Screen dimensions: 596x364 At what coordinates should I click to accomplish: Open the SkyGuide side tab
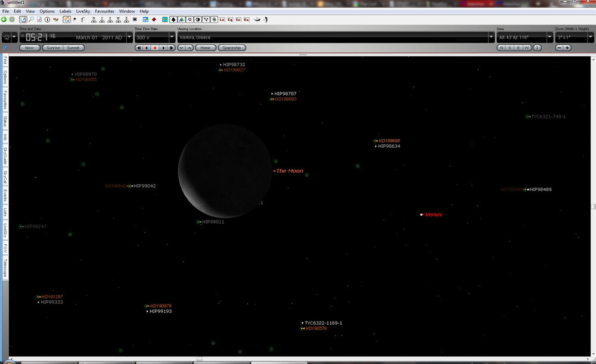point(5,156)
